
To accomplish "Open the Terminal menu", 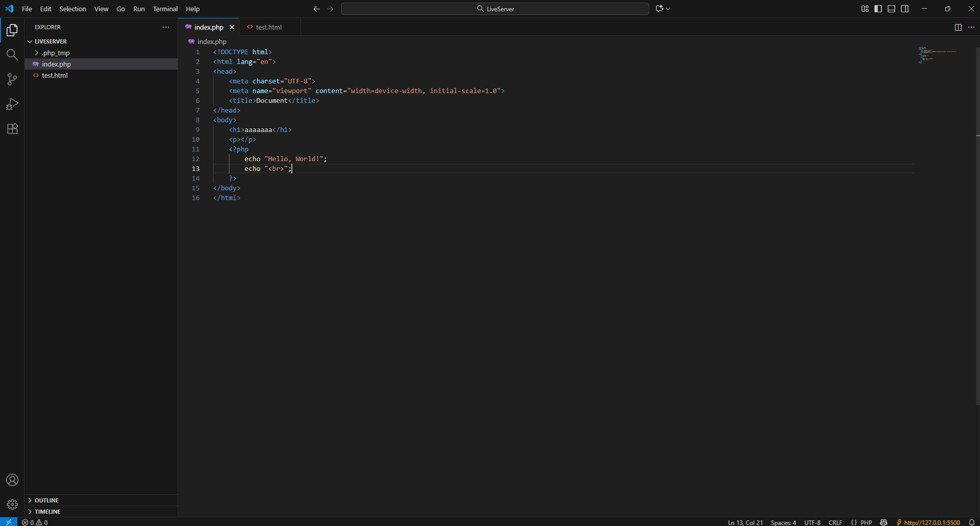I will (x=165, y=9).
